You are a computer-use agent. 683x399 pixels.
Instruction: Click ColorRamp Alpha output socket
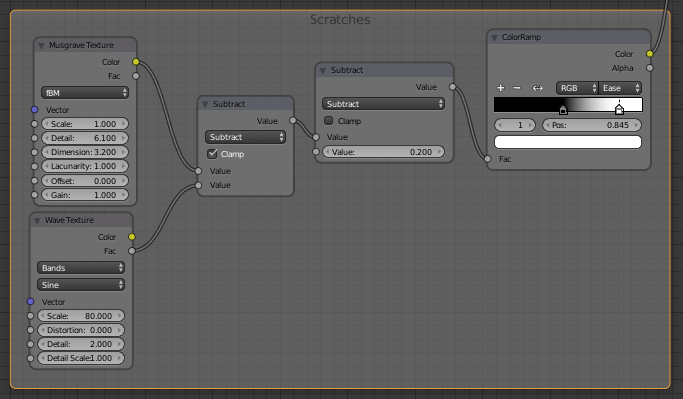[650, 68]
